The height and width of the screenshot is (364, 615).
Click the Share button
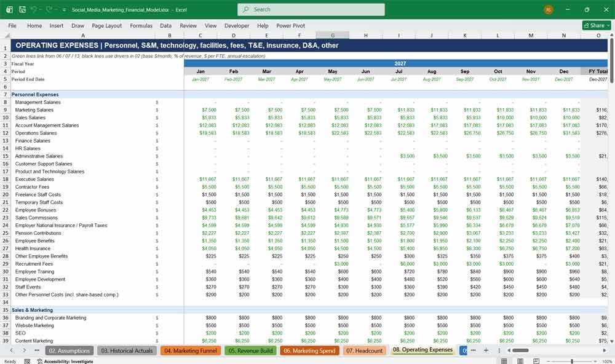pos(597,25)
